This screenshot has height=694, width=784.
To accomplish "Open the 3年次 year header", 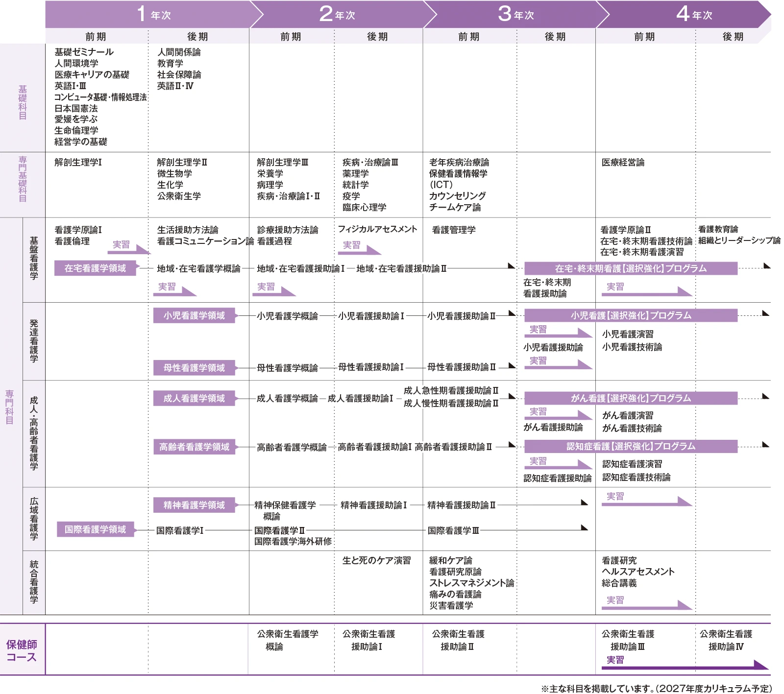I will click(515, 15).
